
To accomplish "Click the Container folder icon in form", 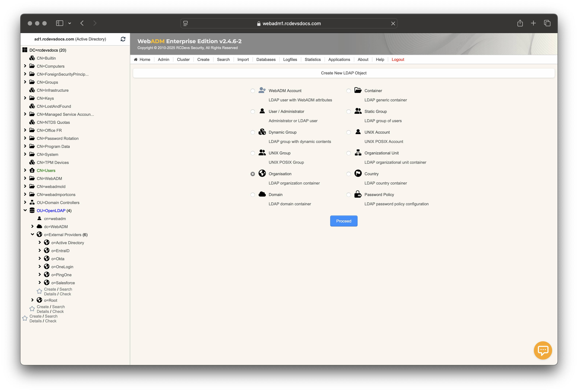I will [x=358, y=90].
